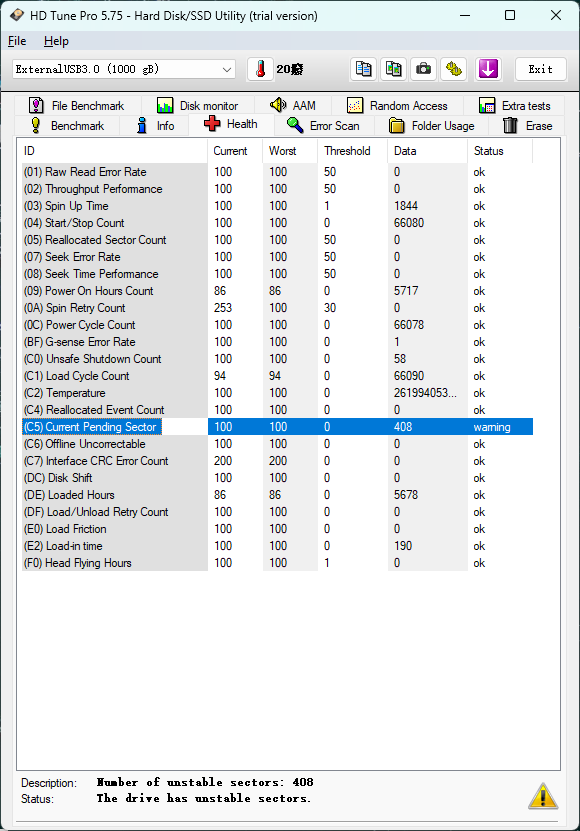The image size is (580, 831).
Task: Open the Folder Usage tab
Action: coord(432,126)
